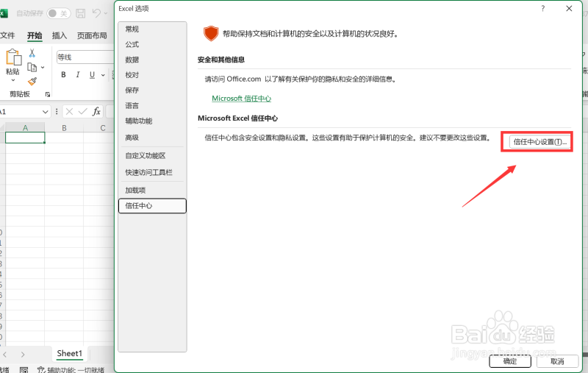The height and width of the screenshot is (373, 588).
Task: Select the 信任中心 Trust Center category
Action: click(152, 206)
